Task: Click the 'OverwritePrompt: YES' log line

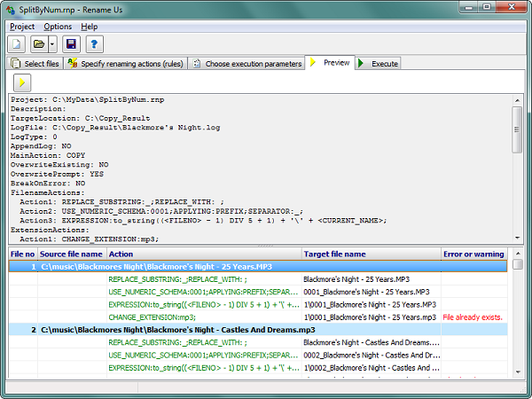Action: (57, 174)
